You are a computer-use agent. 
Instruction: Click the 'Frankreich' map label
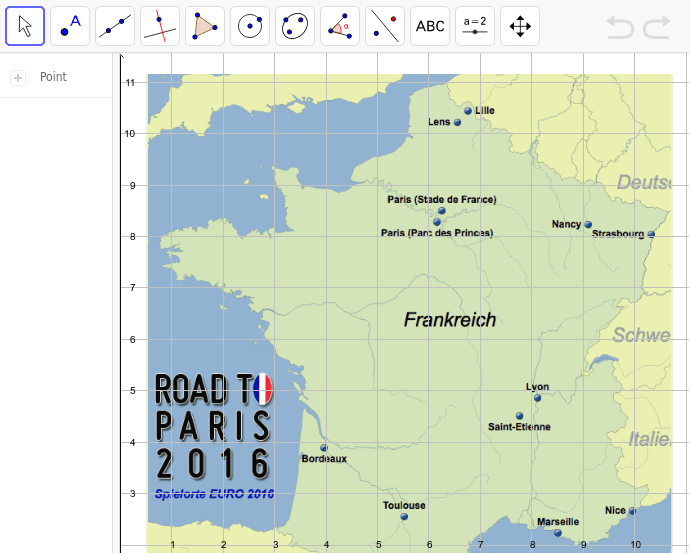(x=450, y=320)
